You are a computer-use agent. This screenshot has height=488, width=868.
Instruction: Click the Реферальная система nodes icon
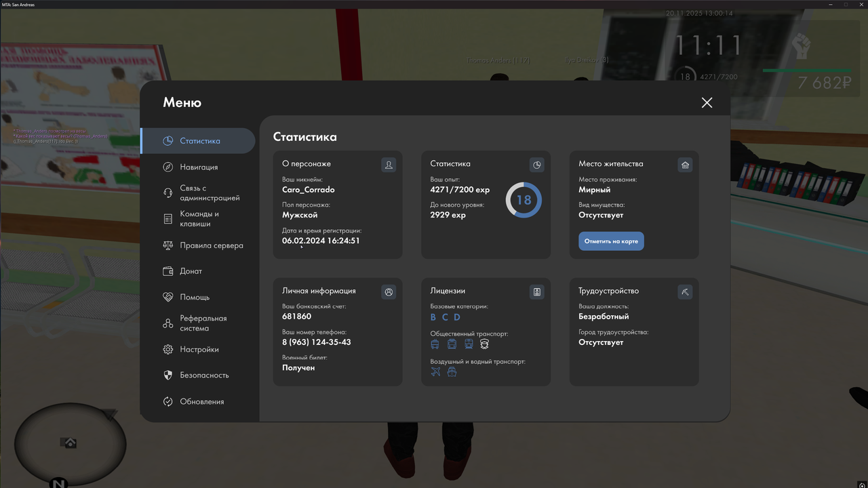click(x=168, y=323)
